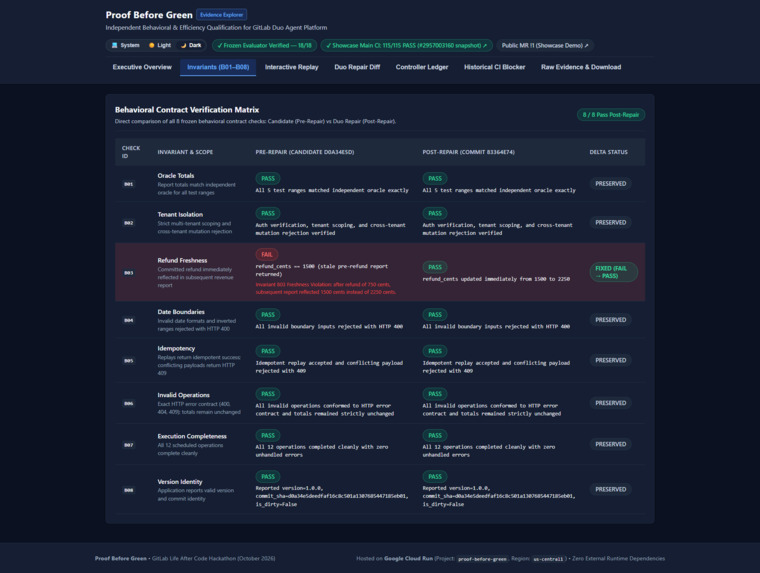760x573 pixels.
Task: Click the Date Boundaries invariant name
Action: click(x=181, y=312)
